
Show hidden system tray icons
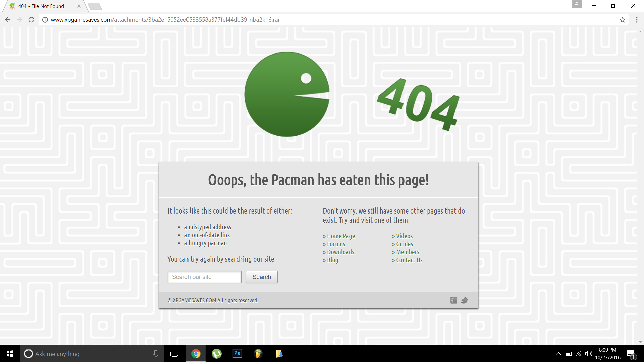point(558,354)
